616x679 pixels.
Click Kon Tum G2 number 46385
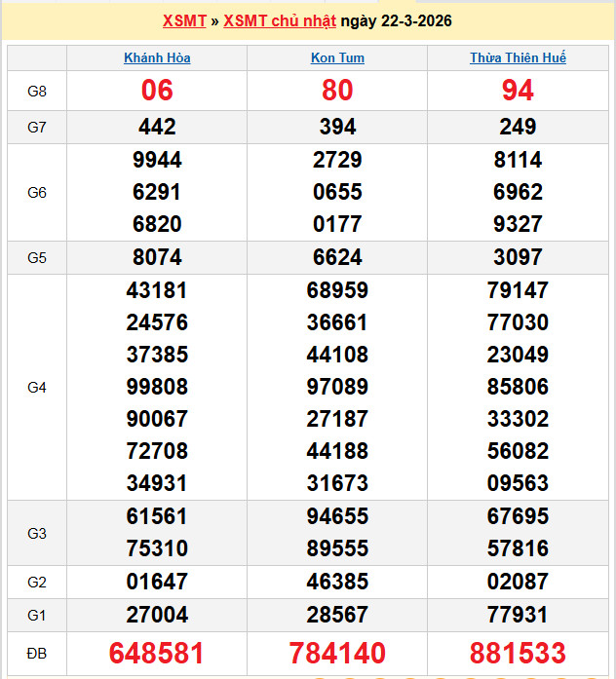click(337, 583)
